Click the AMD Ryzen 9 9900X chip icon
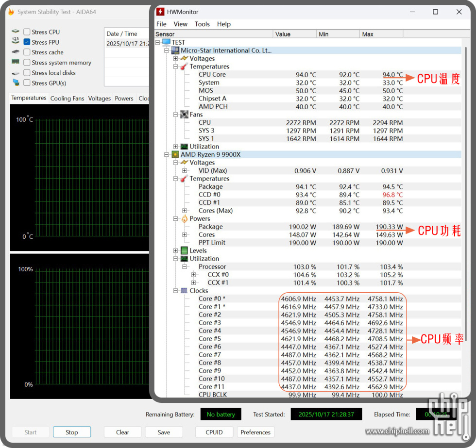The width and height of the screenshot is (476, 448). (175, 154)
